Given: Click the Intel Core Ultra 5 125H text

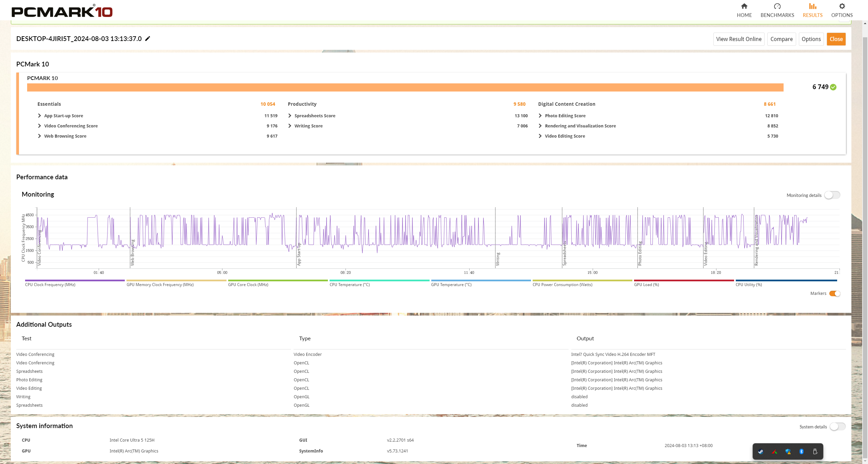Looking at the screenshot, I should click(132, 440).
